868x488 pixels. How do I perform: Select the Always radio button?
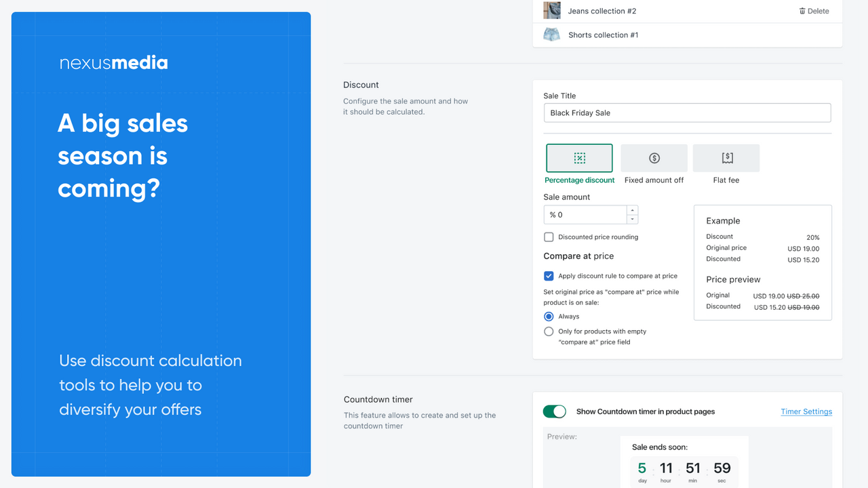[x=548, y=316]
